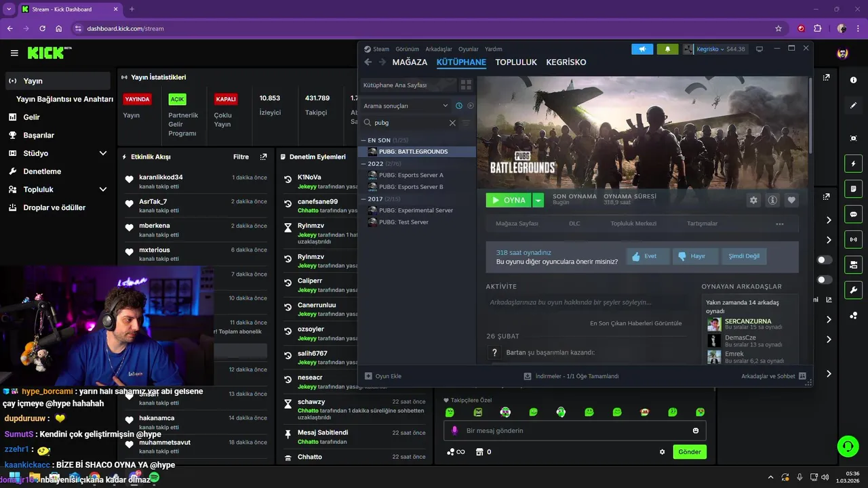
Task: Reload the Kick dashboard page
Action: point(43,28)
